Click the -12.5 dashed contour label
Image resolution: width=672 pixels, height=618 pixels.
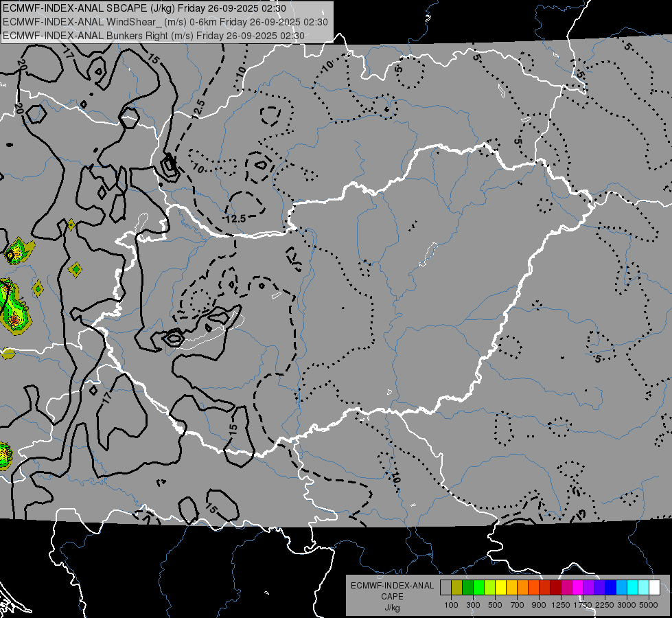(235, 219)
